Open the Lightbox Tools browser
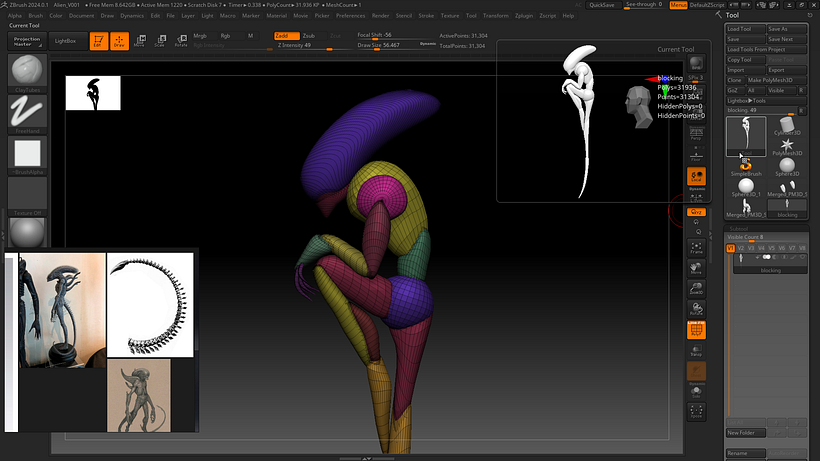The image size is (820, 461). [x=747, y=100]
